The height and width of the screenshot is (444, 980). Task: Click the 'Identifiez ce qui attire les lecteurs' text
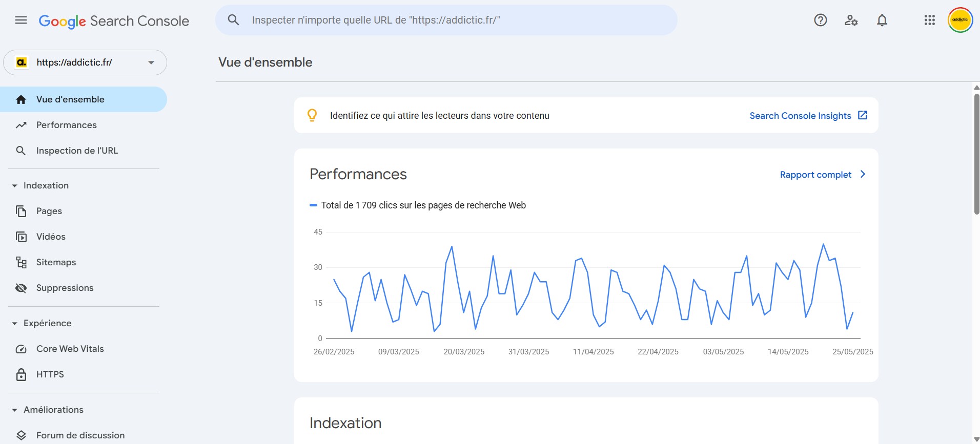pos(439,116)
